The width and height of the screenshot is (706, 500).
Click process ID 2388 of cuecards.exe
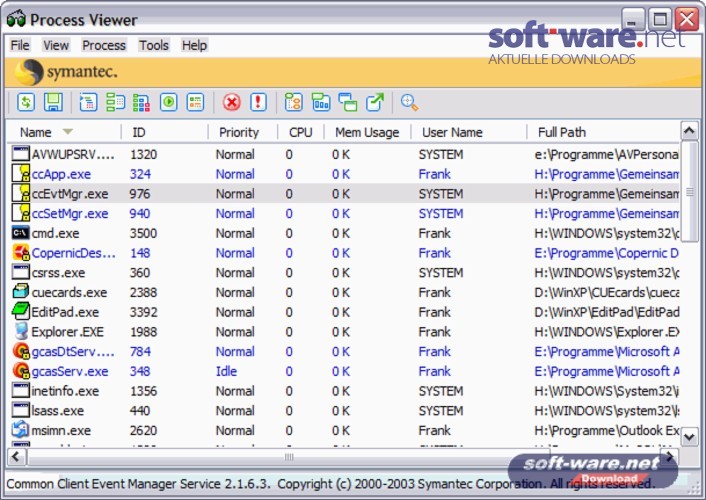(143, 292)
